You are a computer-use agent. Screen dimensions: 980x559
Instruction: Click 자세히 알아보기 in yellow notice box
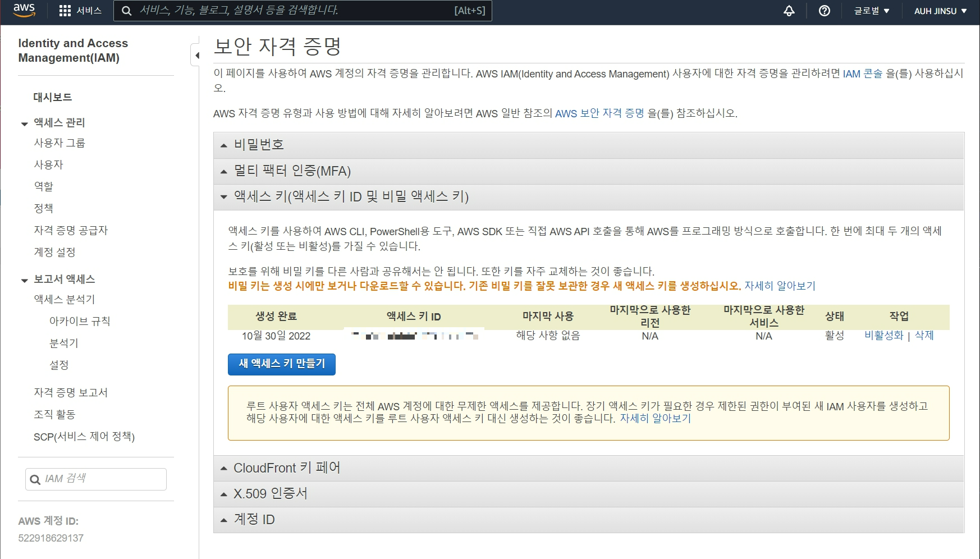point(655,418)
